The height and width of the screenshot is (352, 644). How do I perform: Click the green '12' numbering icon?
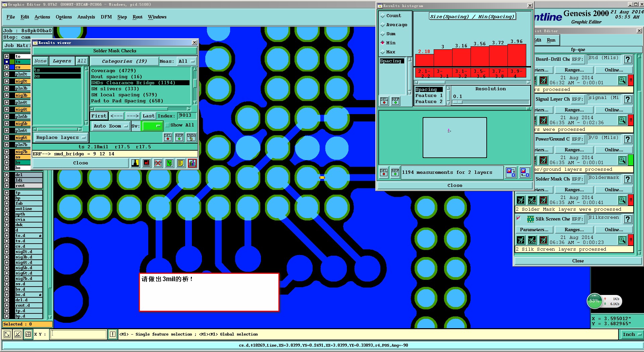click(x=169, y=163)
